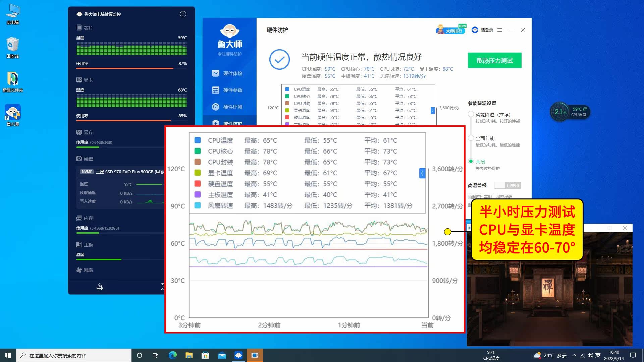644x362 pixels.
Task: Start 散热压力测试 green button
Action: (494, 60)
